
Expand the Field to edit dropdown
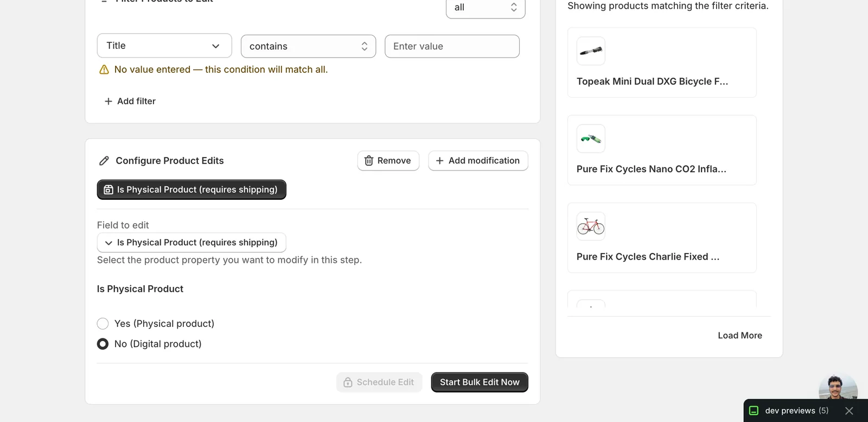click(192, 242)
